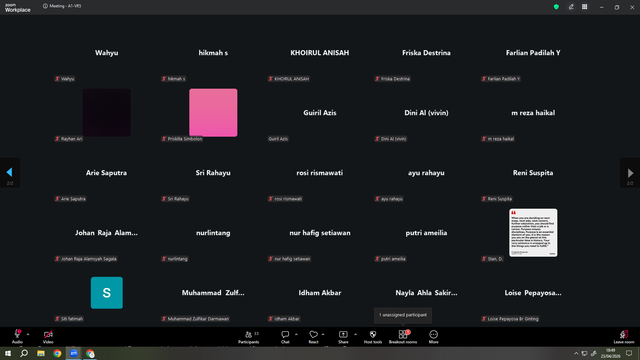Select Rayhan Ari dark avatar tile
This screenshot has height=360, width=640.
coord(107,113)
